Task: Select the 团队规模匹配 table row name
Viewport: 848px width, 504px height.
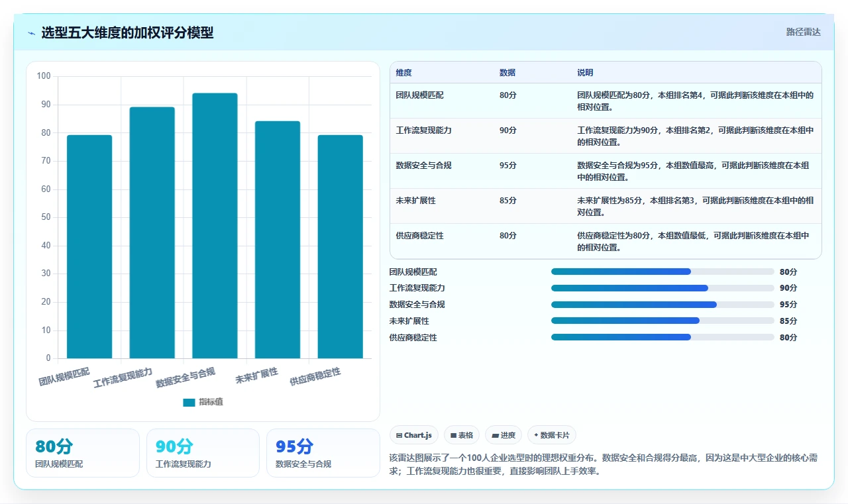Action: (419, 95)
